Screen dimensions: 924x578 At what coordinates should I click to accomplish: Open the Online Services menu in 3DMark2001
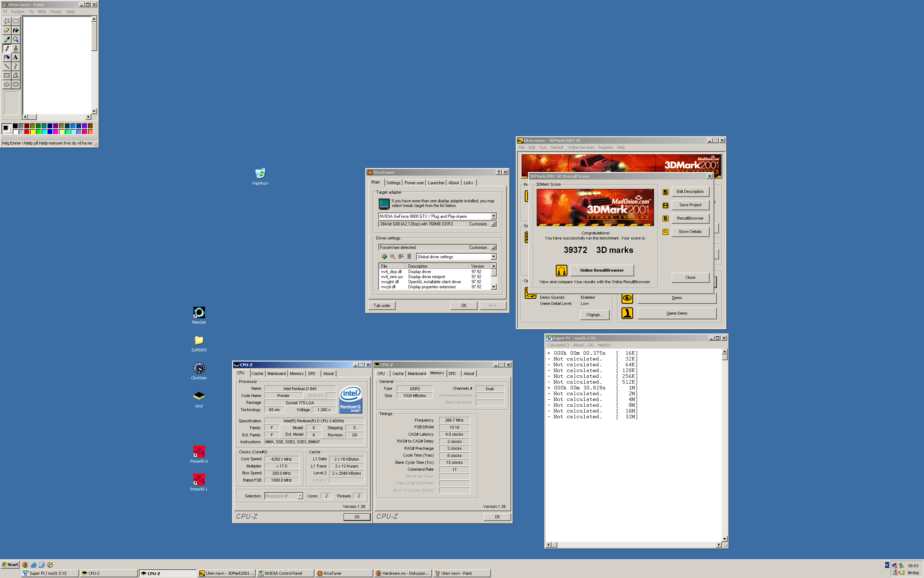581,147
